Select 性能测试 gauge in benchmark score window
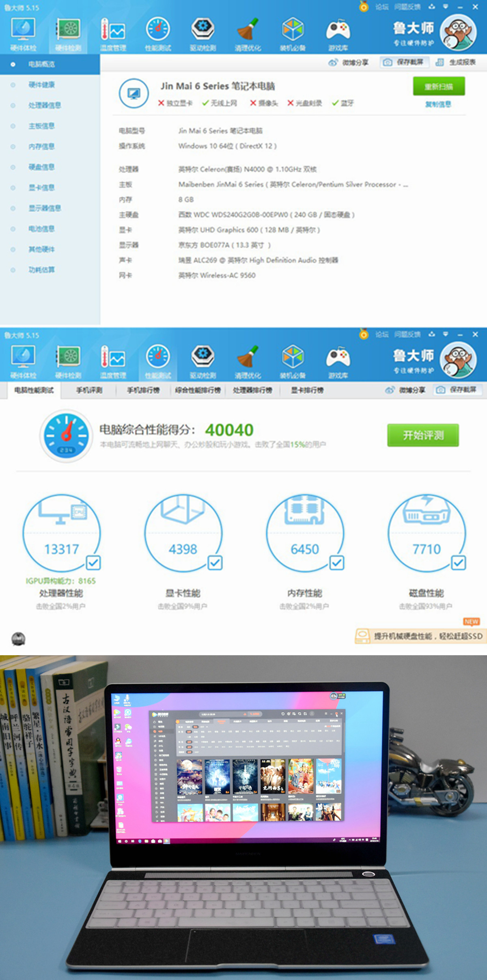Viewport: 487px width, 980px height. [158, 362]
